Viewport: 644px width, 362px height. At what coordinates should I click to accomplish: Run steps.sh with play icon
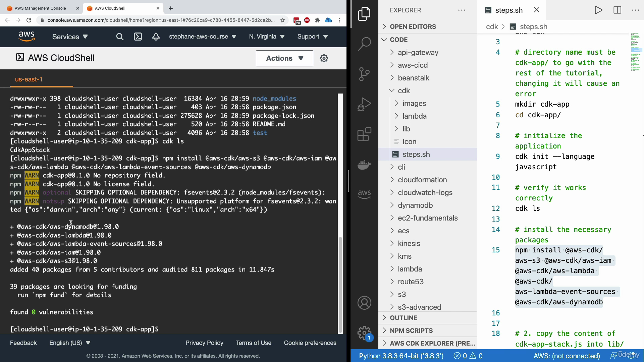pos(598,10)
